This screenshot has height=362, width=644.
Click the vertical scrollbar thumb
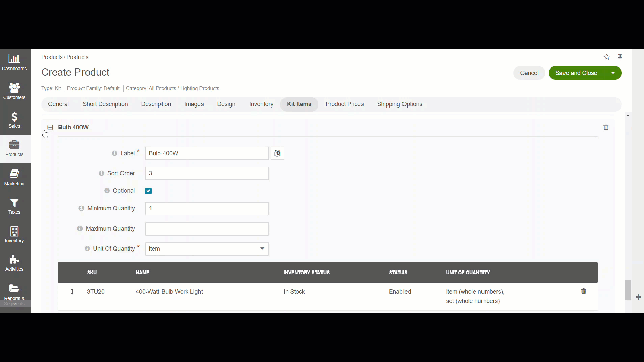[628, 290]
